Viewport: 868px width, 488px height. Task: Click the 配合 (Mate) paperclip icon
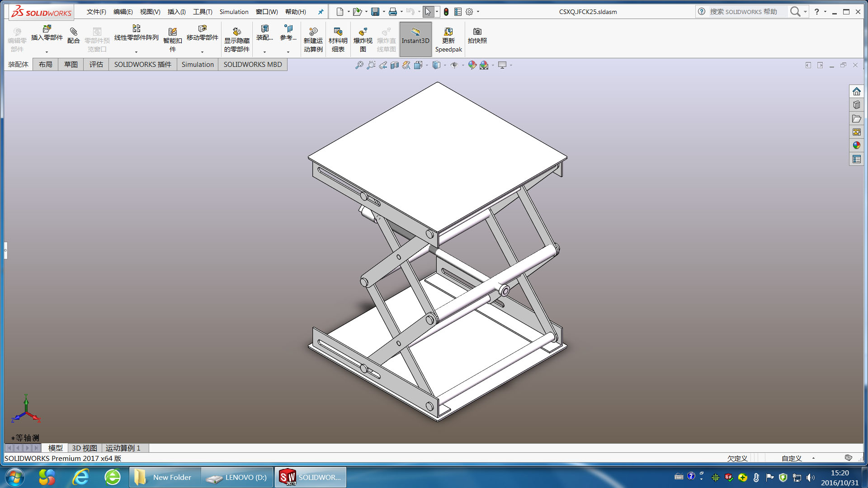73,33
